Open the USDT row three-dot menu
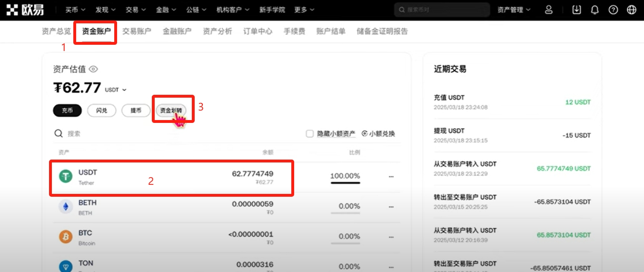644x272 pixels. tap(391, 176)
